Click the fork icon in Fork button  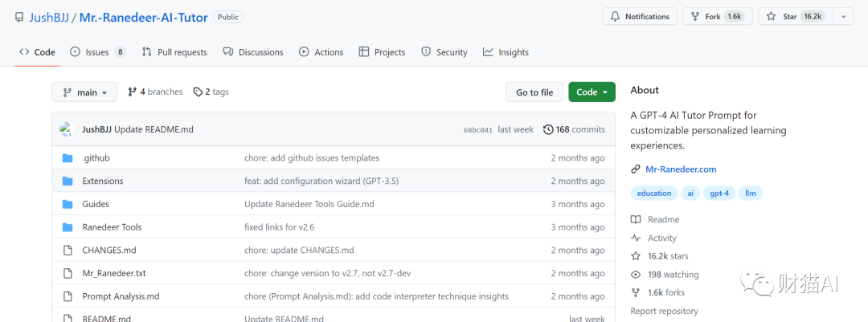[695, 17]
